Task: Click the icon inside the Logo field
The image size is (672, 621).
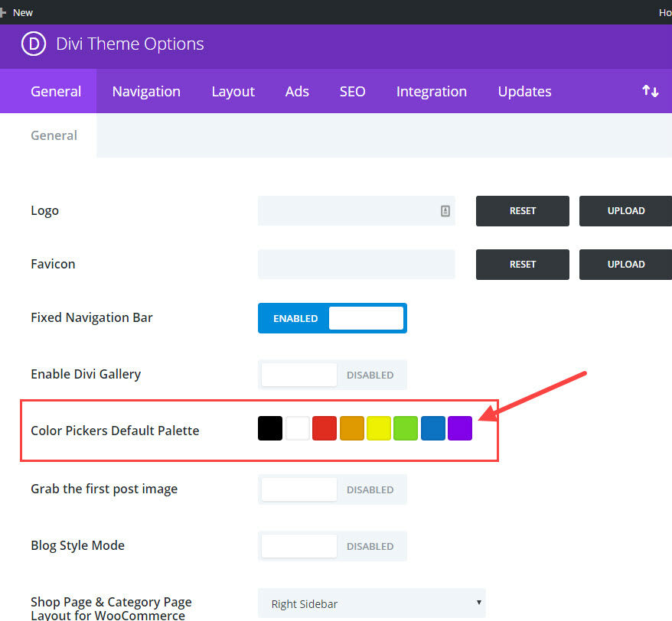Action: tap(445, 211)
